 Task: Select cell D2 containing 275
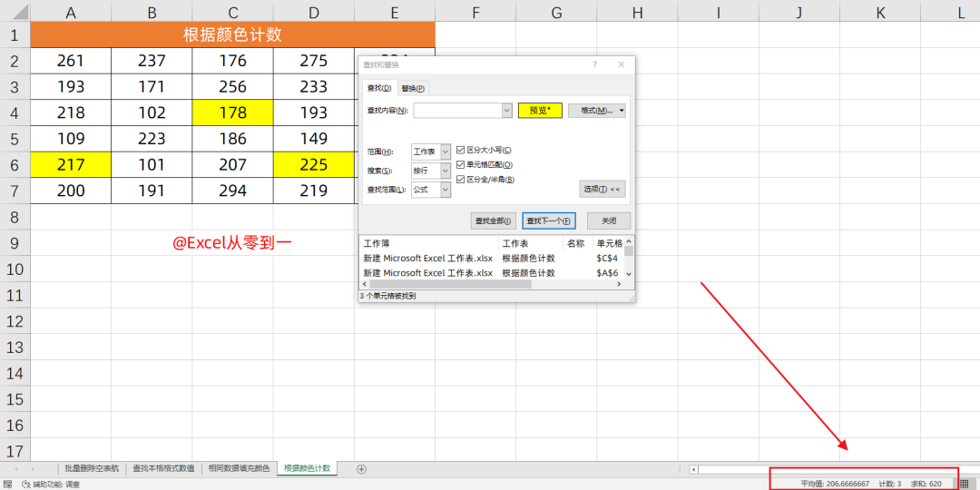(314, 61)
